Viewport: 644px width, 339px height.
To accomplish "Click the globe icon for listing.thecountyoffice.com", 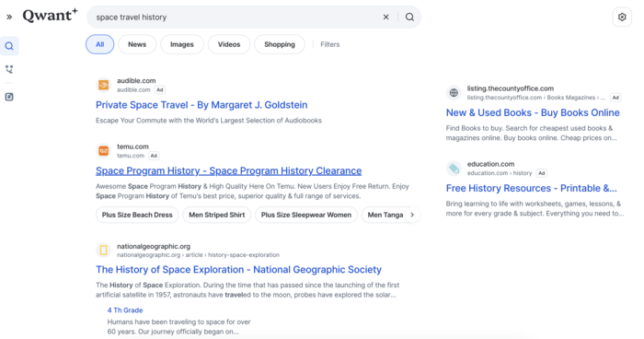I will (454, 92).
